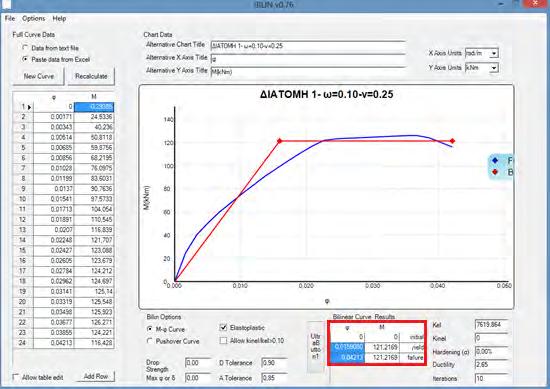Click the Recalculate button
The height and width of the screenshot is (389, 550).
tap(91, 76)
